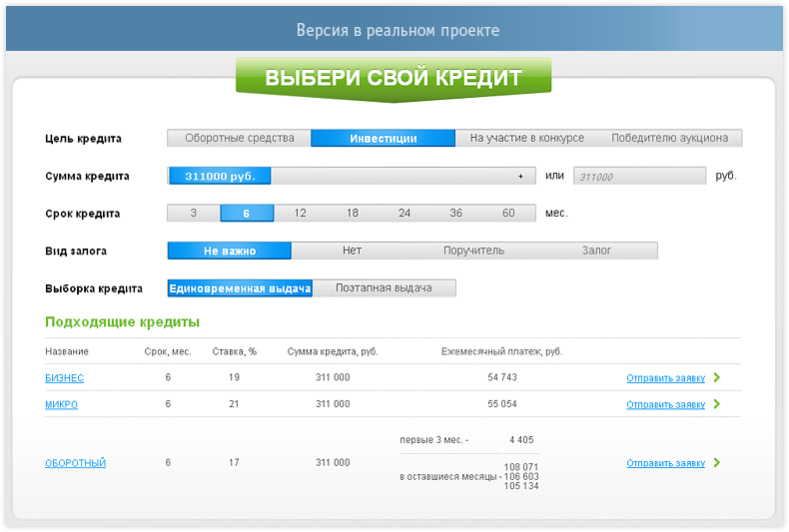Select the Нет collateral option
The width and height of the screenshot is (789, 532).
353,251
